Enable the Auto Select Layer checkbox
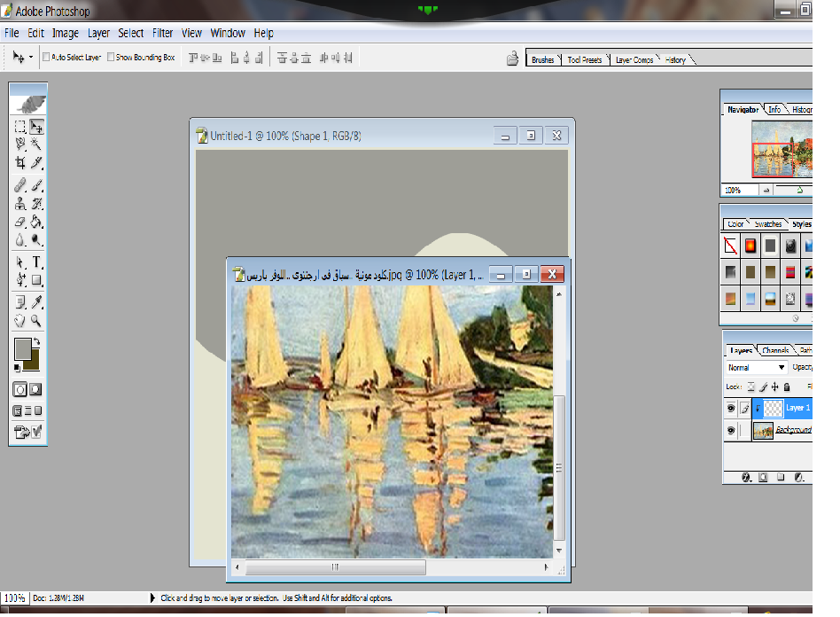 (46, 57)
